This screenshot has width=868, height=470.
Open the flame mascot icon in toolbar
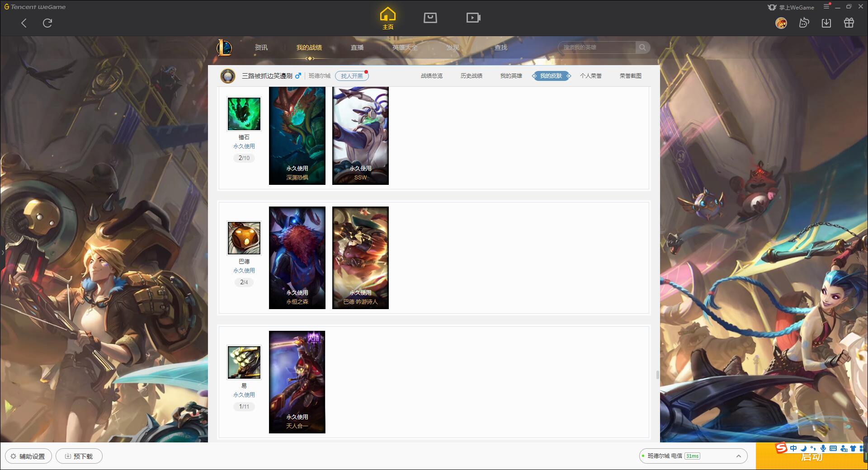pos(804,23)
